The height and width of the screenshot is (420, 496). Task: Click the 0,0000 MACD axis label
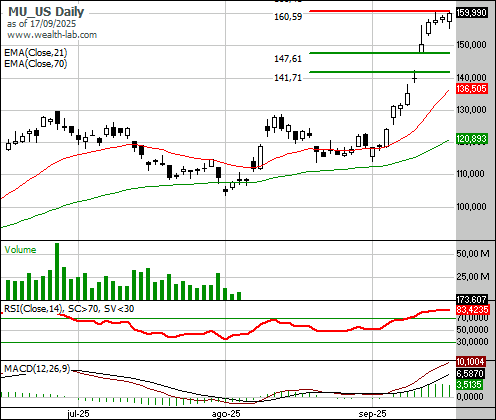470,397
